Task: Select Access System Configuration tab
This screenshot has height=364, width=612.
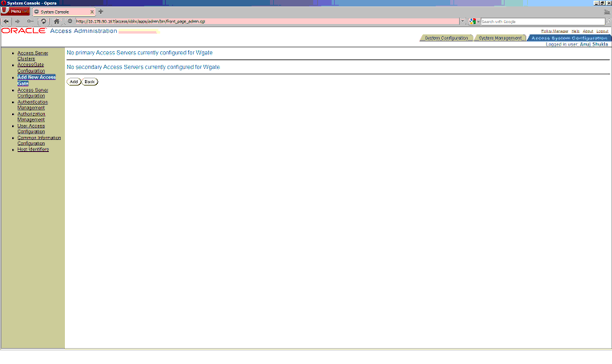Action: pyautogui.click(x=570, y=38)
